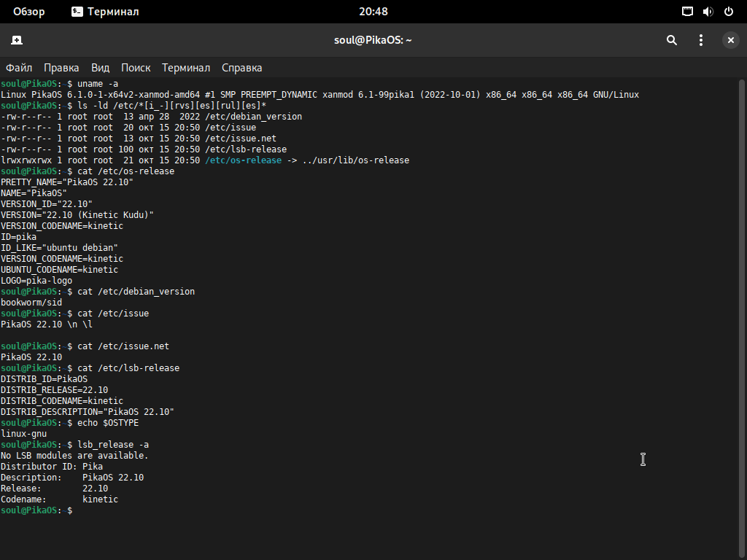The width and height of the screenshot is (747, 560).
Task: Open the Обзор activities overview
Action: (x=29, y=12)
